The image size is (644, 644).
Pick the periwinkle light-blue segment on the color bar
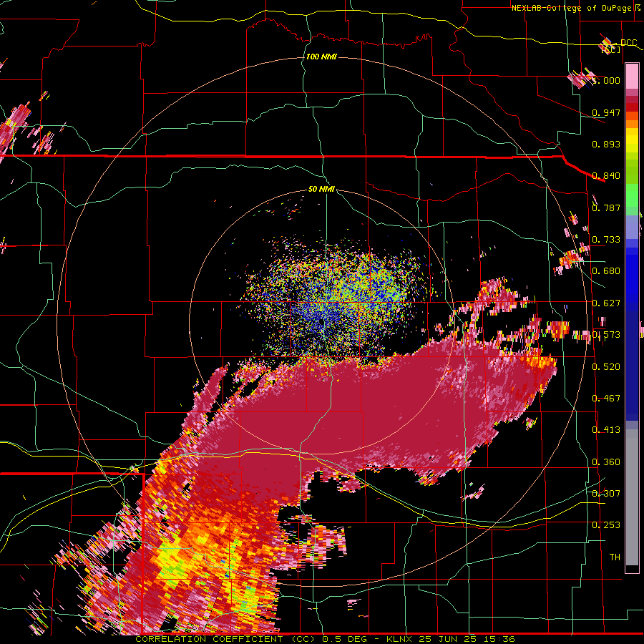pos(632,227)
